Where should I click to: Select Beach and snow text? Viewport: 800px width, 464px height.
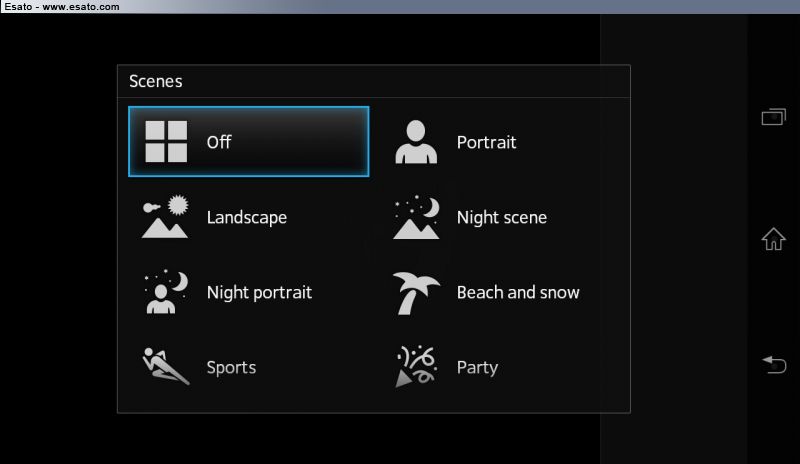click(x=518, y=292)
